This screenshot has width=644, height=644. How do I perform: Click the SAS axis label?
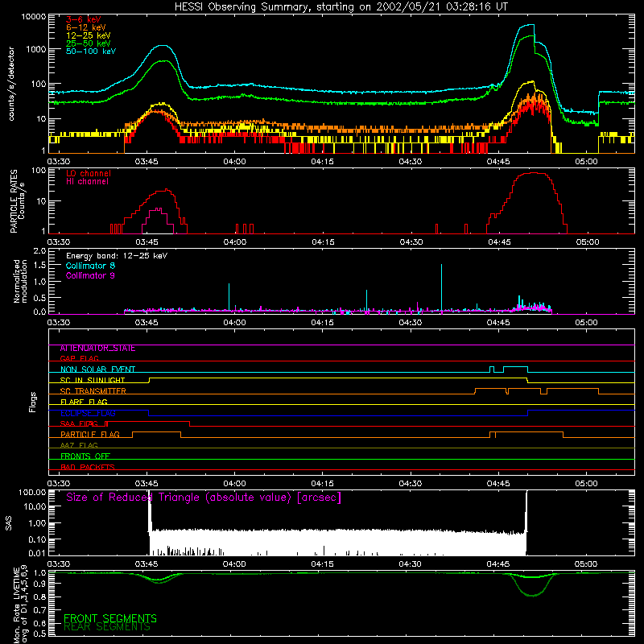click(x=9, y=523)
